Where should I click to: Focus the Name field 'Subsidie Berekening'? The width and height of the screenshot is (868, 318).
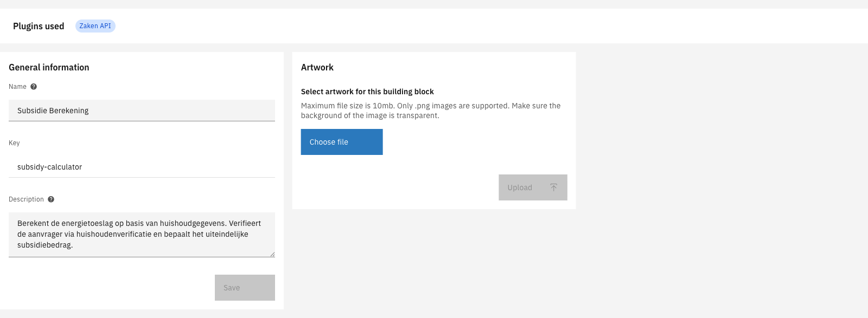point(142,111)
